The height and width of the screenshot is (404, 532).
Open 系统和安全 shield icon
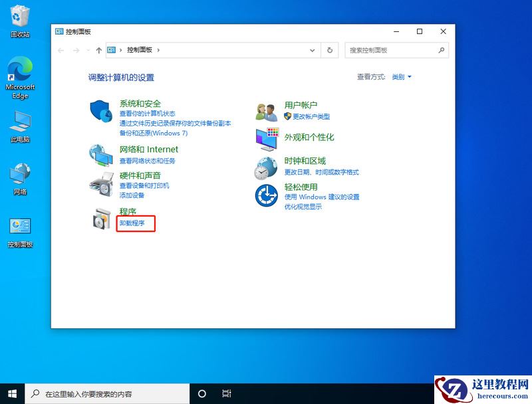101,112
